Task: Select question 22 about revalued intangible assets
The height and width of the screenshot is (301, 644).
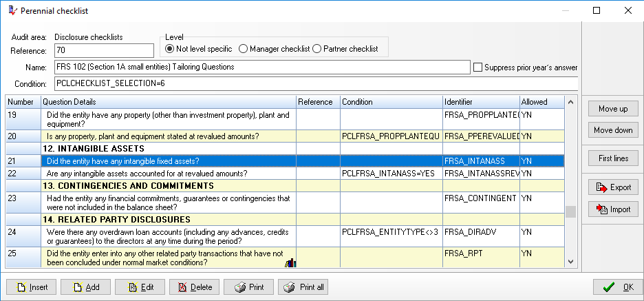Action: pos(285,174)
